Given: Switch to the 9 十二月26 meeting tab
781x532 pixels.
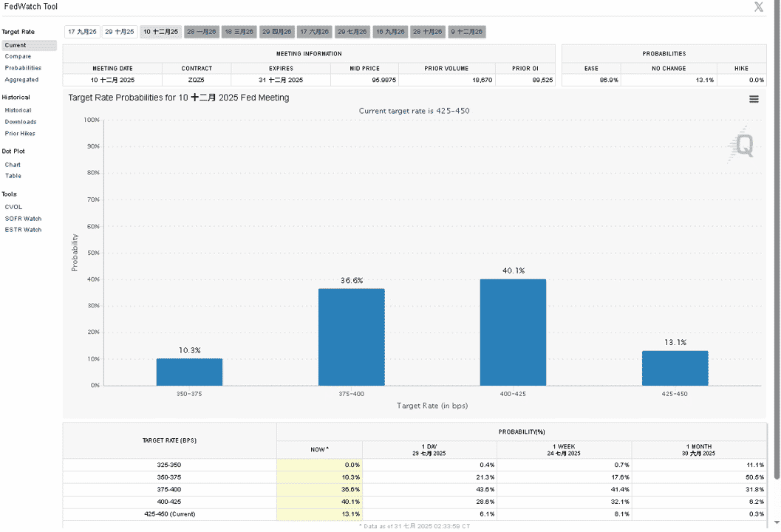Looking at the screenshot, I should point(467,32).
